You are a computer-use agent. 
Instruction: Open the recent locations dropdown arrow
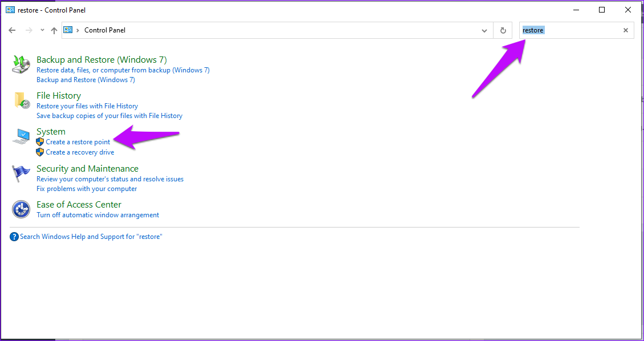coord(42,30)
